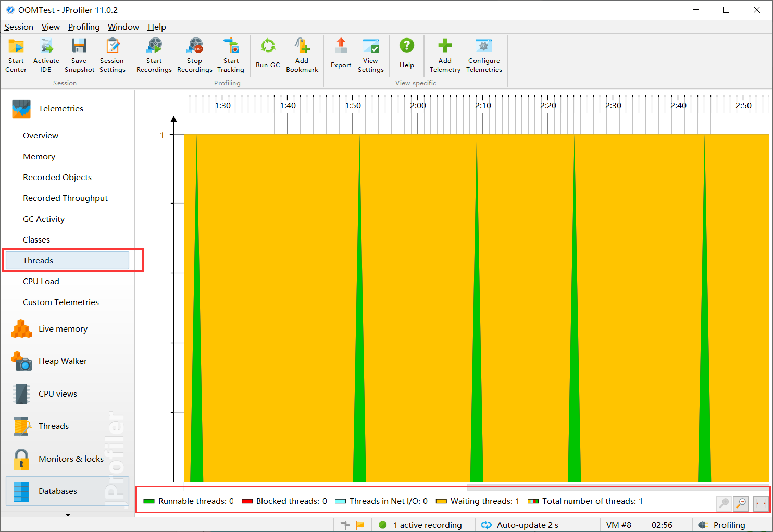This screenshot has height=532, width=773.
Task: Click the yellow Waiting threads legend swatch
Action: (x=441, y=501)
